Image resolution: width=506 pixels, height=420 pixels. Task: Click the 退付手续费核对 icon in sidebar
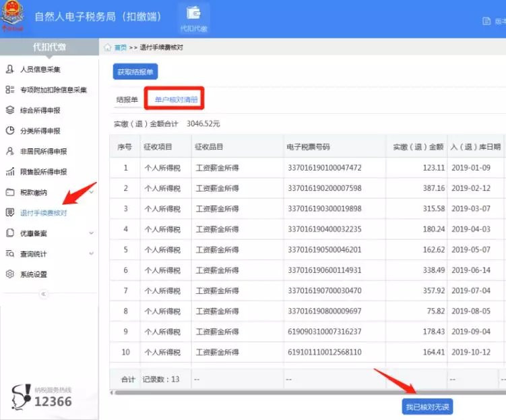[x=10, y=212]
